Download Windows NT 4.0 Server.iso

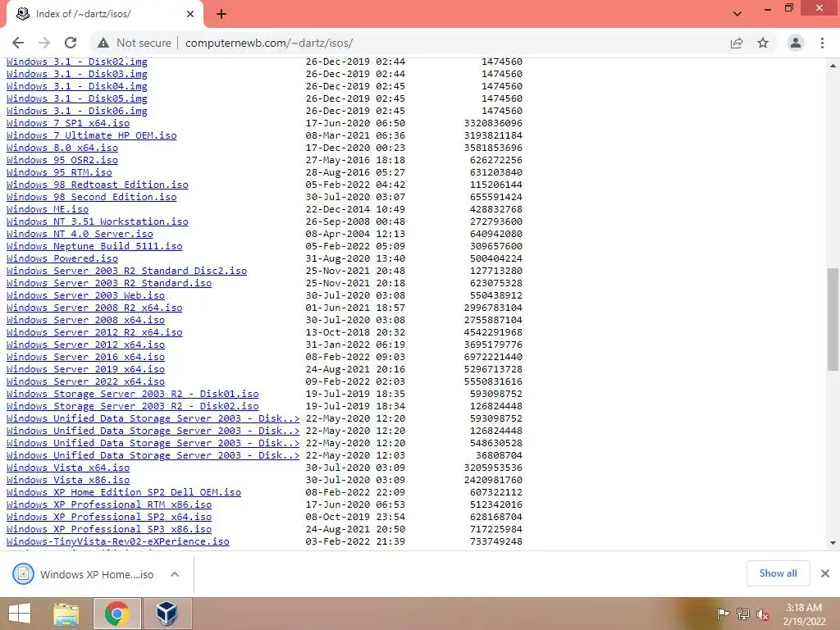coord(80,234)
